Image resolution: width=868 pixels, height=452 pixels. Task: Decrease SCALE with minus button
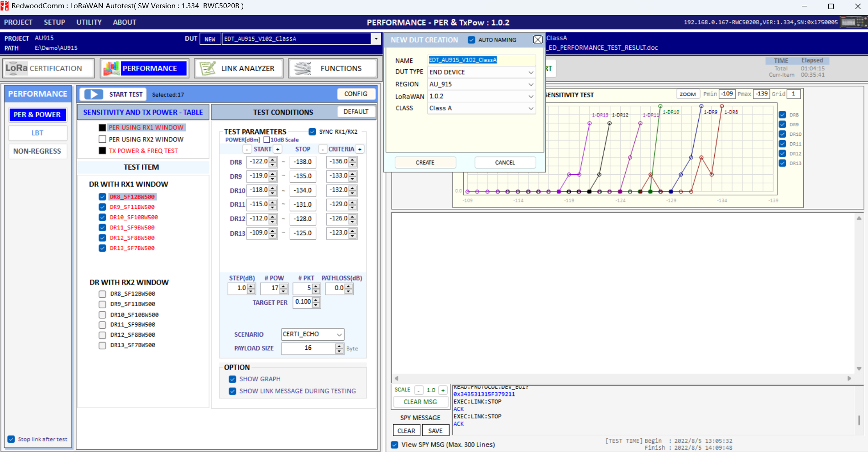click(x=419, y=390)
